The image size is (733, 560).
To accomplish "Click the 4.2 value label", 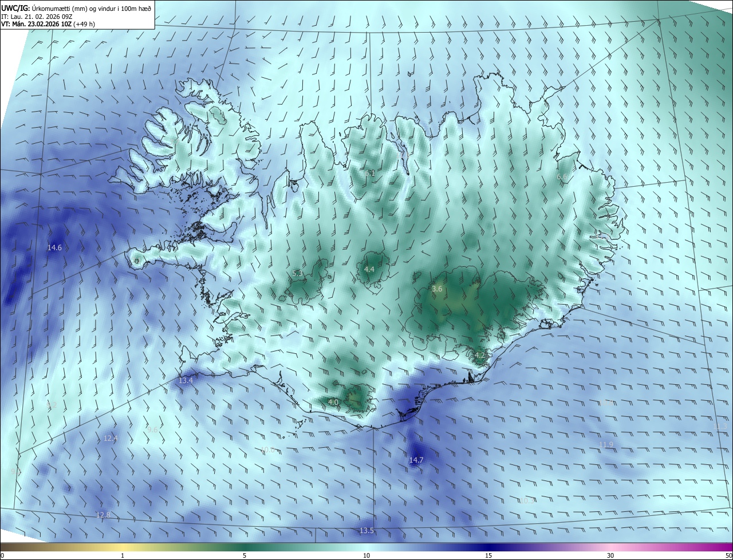I will point(480,355).
